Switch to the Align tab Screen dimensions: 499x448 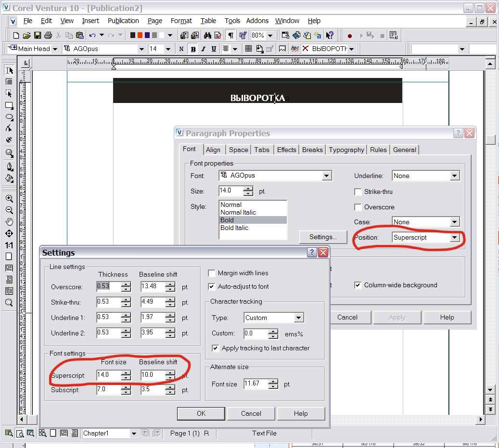[x=213, y=150]
